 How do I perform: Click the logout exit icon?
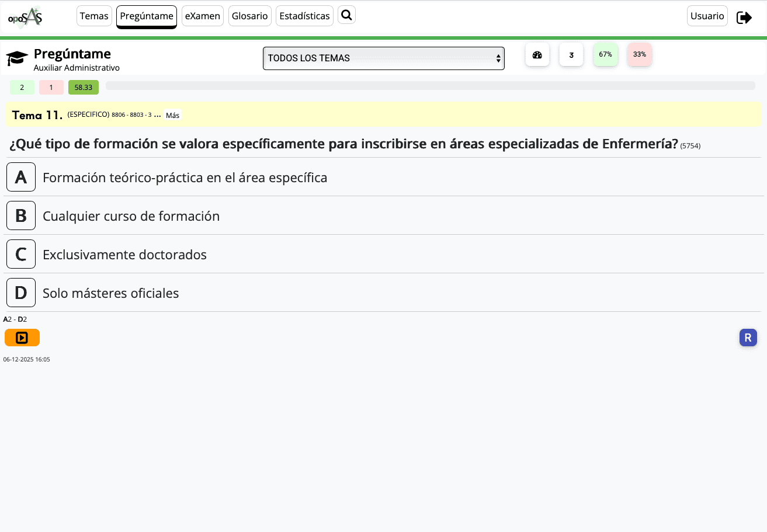tap(744, 17)
